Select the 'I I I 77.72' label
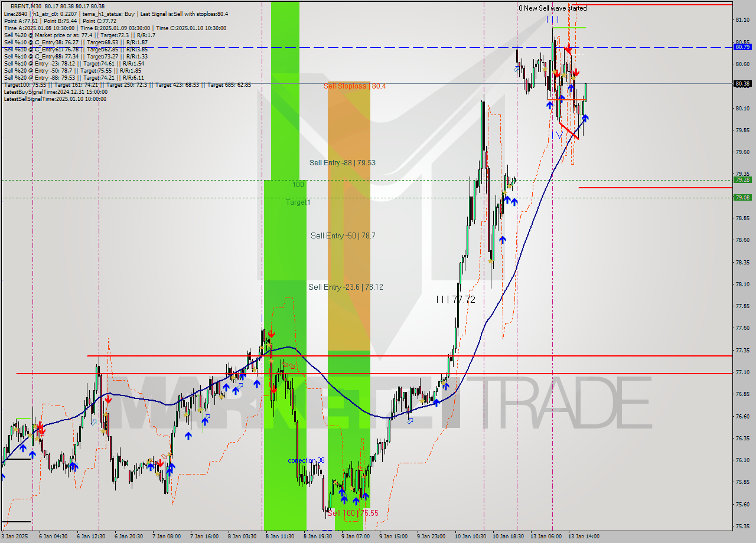The width and height of the screenshot is (756, 543). [455, 300]
